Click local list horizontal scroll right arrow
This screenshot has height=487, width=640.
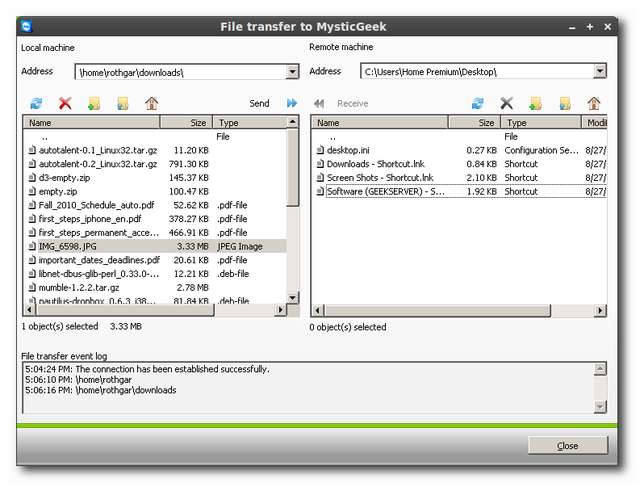280,310
